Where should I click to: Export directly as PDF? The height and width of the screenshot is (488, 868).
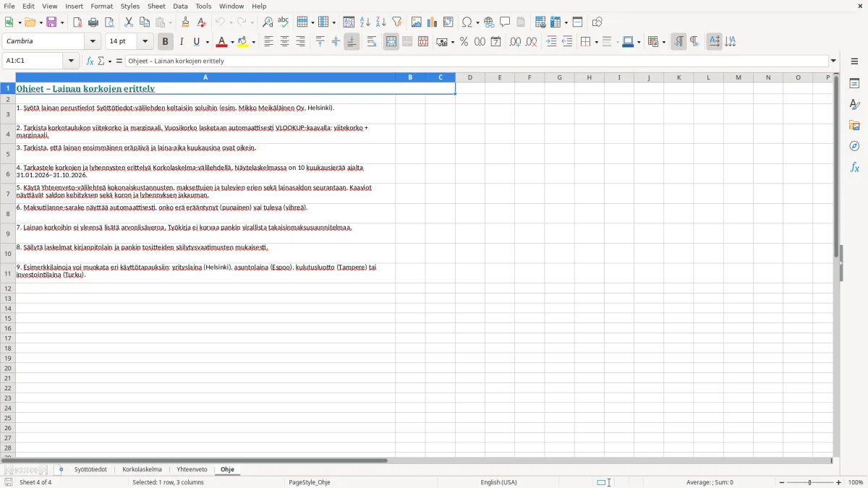pos(77,22)
